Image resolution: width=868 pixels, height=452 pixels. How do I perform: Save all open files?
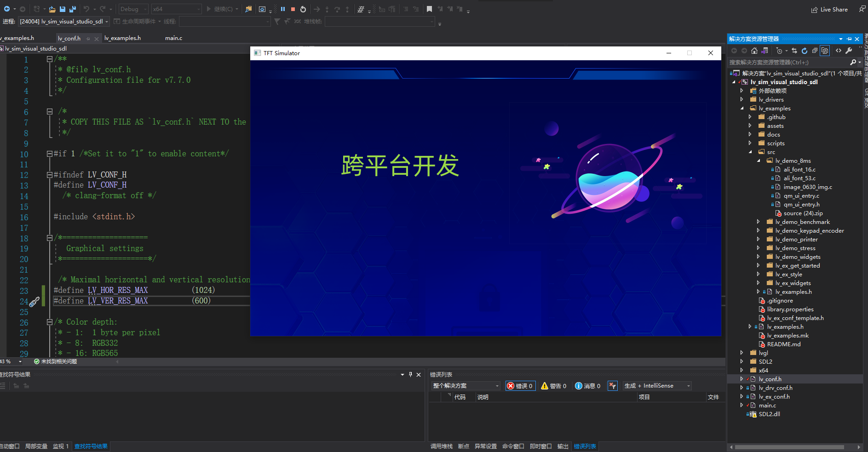(x=72, y=9)
